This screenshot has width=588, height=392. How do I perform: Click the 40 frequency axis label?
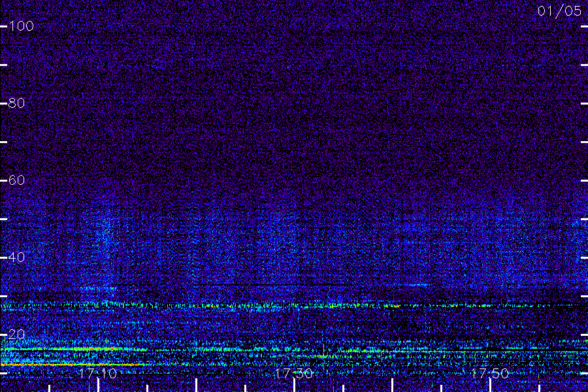coord(16,257)
